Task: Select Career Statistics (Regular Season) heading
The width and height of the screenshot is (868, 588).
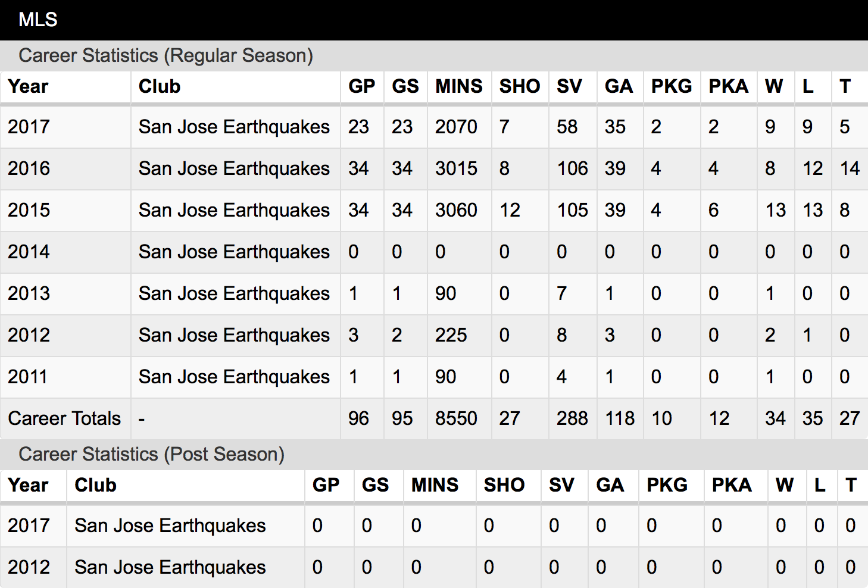Action: tap(166, 55)
